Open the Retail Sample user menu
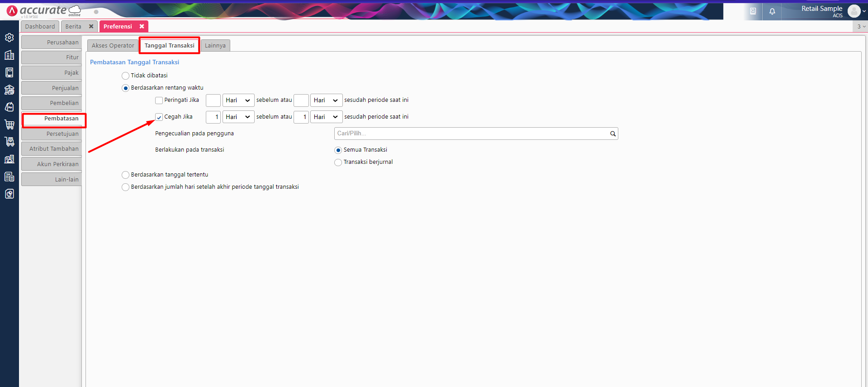 click(832, 11)
